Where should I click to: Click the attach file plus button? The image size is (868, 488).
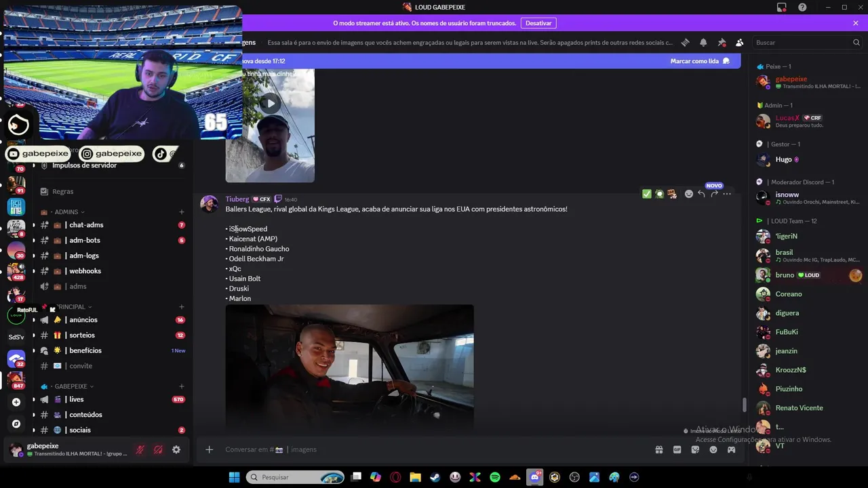(x=210, y=449)
